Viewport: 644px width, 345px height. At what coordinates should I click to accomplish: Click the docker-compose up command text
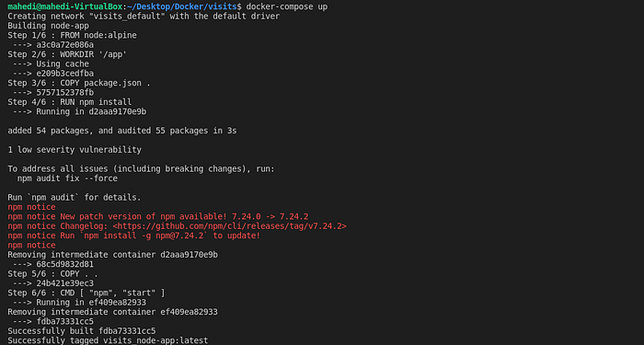[x=287, y=7]
